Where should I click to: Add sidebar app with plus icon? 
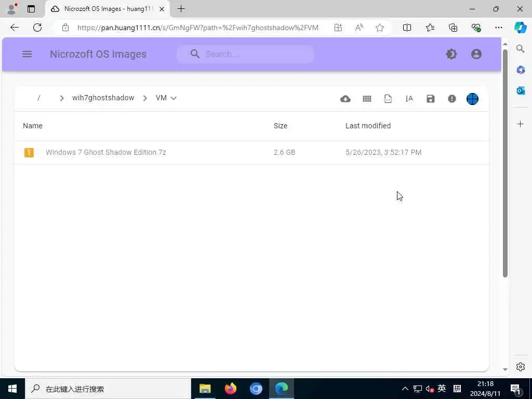521,124
